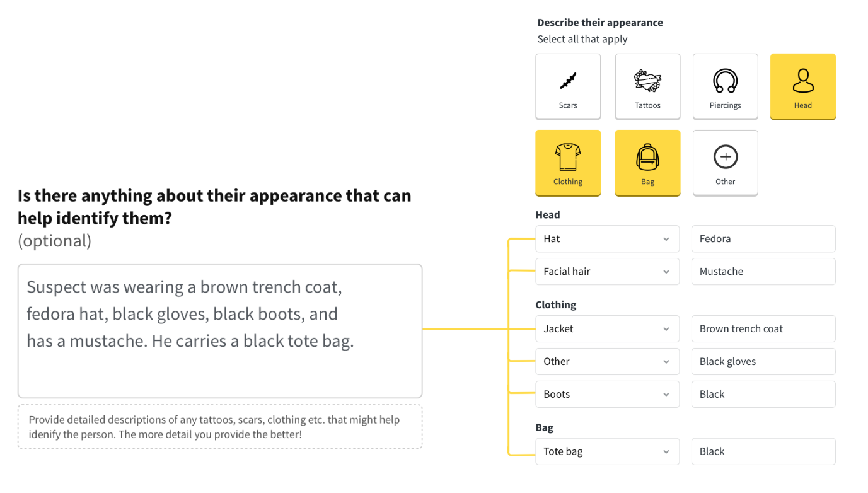Expand the Other clothing dropdown
This screenshot has width=868, height=493.
click(607, 362)
